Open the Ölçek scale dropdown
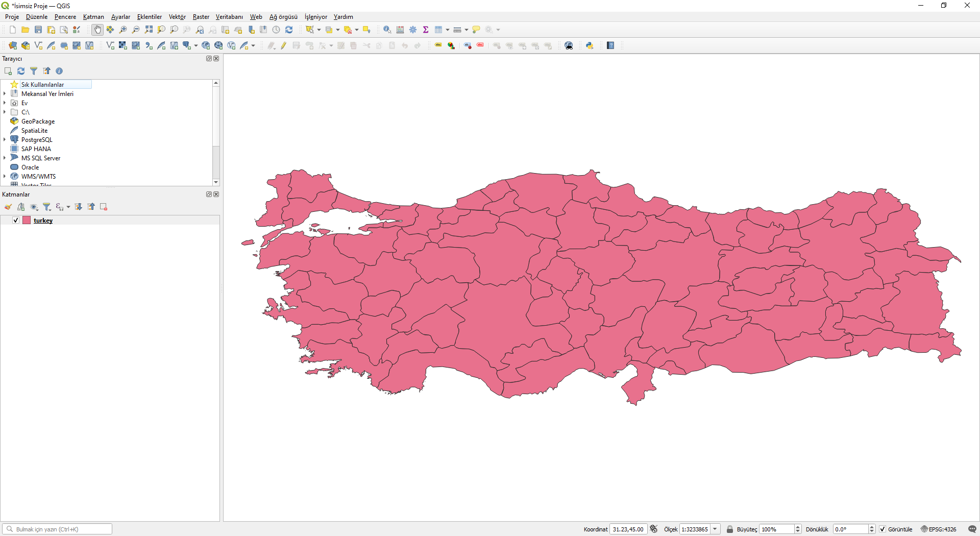Image resolution: width=980 pixels, height=536 pixels. (x=716, y=529)
